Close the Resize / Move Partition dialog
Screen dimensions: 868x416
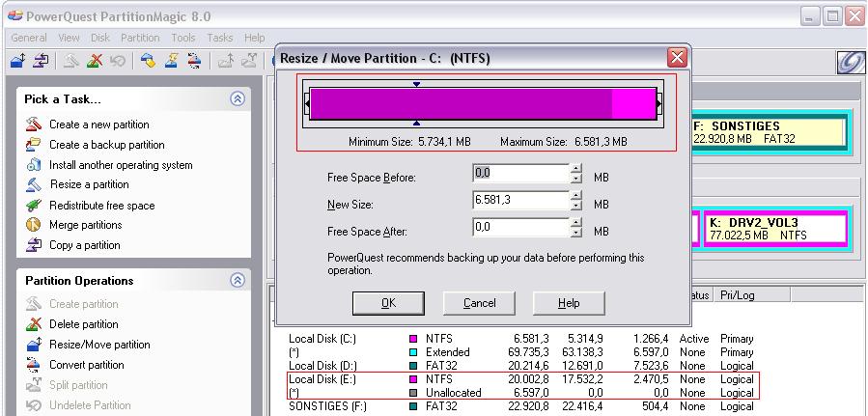coord(677,58)
